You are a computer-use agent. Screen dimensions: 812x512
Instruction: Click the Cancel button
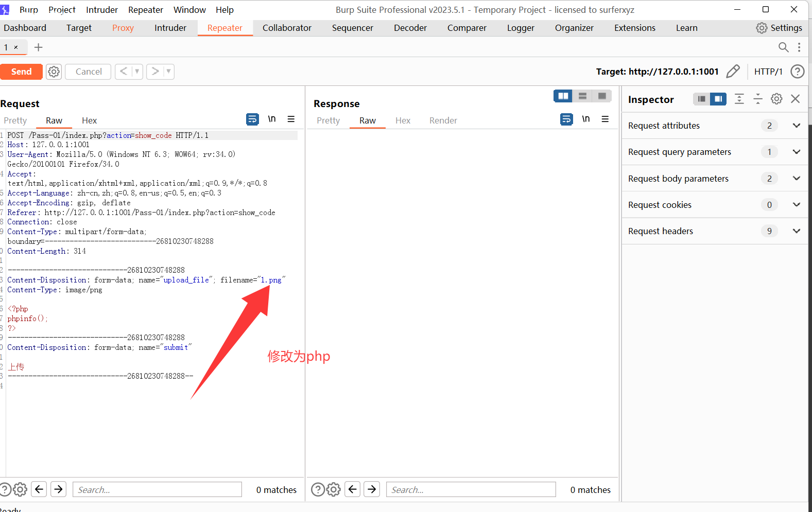pyautogui.click(x=89, y=72)
